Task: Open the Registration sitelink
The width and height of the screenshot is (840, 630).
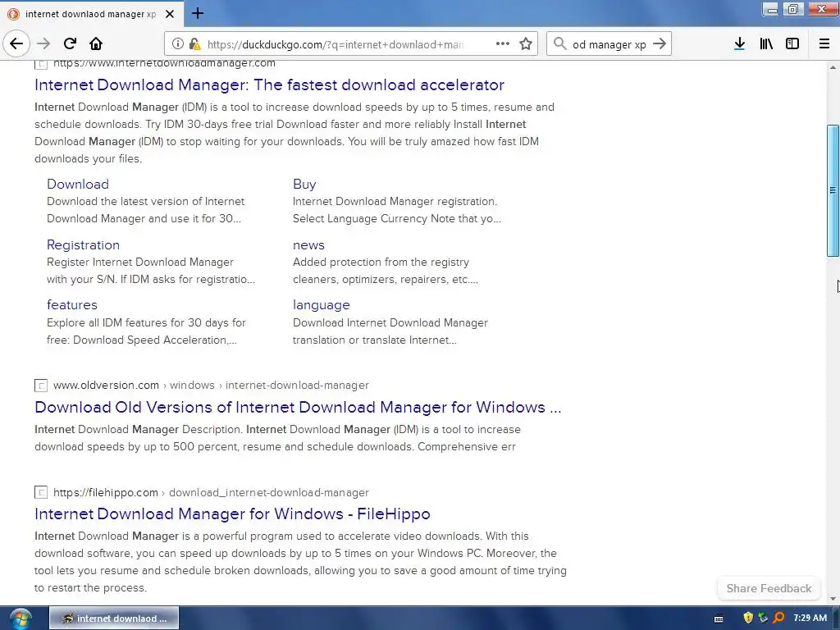Action: pos(83,245)
